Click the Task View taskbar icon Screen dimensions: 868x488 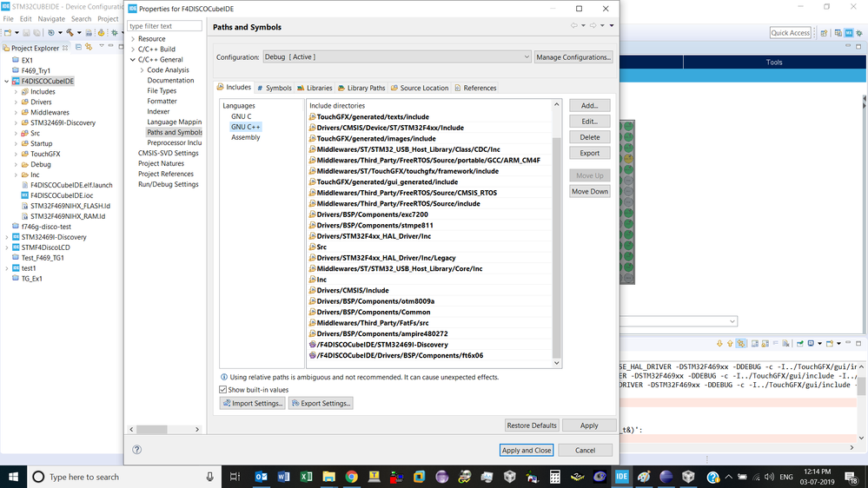pyautogui.click(x=235, y=477)
